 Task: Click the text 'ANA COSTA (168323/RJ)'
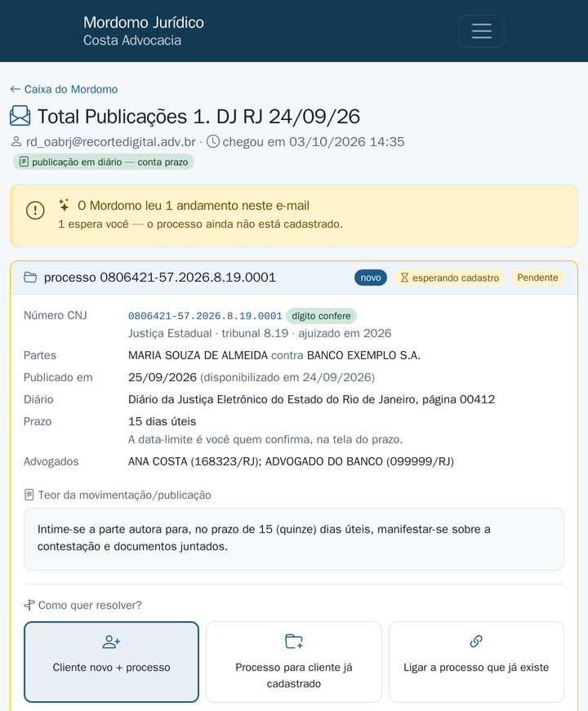tap(194, 461)
